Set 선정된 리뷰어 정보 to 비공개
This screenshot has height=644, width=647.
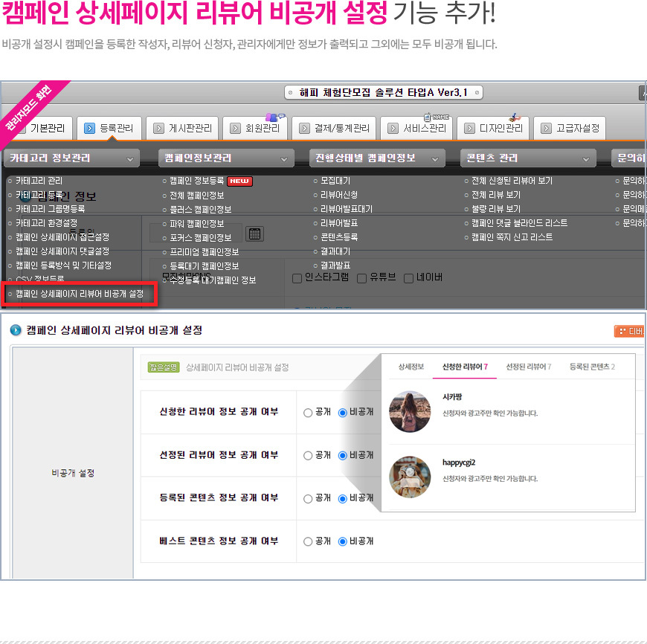(x=343, y=455)
